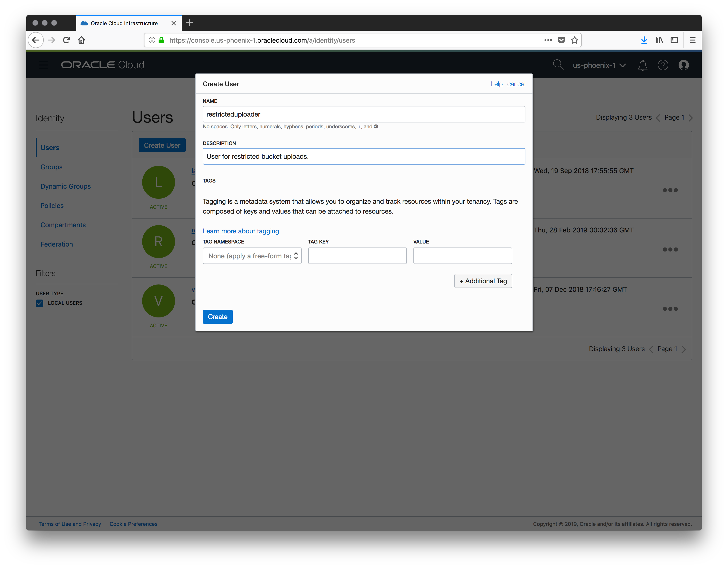Open the Oracle Cloud hamburger navigation menu

(43, 65)
